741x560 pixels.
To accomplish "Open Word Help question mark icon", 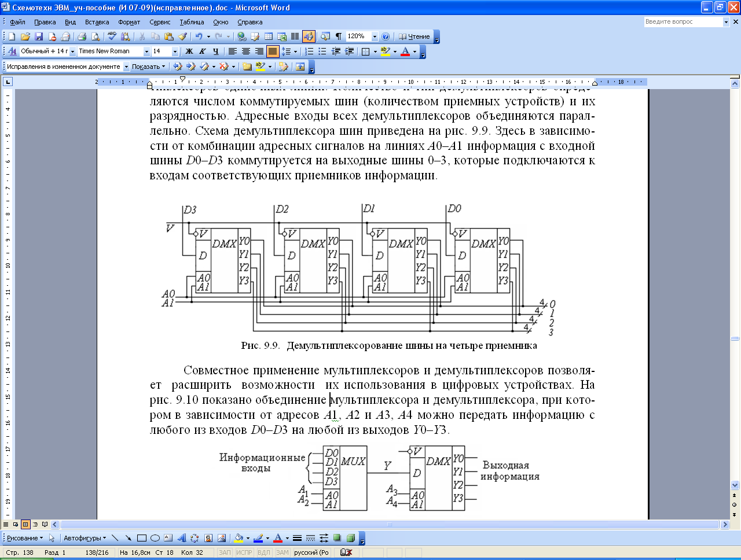I will click(x=386, y=36).
